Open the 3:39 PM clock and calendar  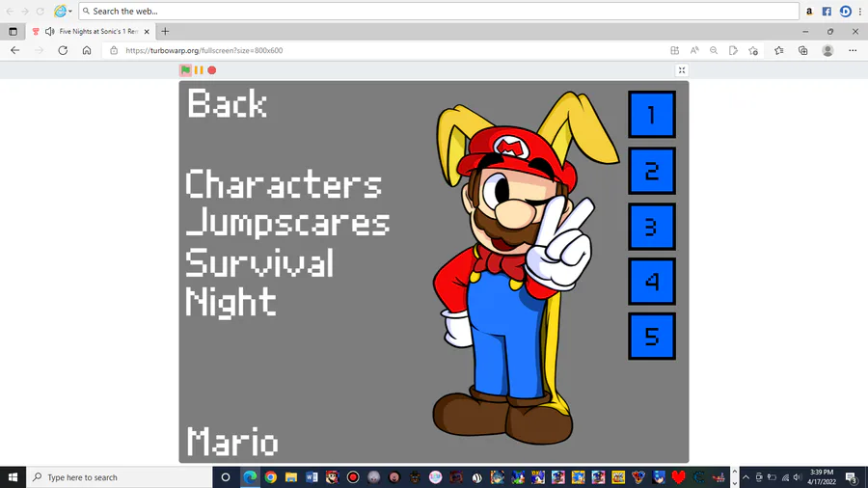(822, 477)
